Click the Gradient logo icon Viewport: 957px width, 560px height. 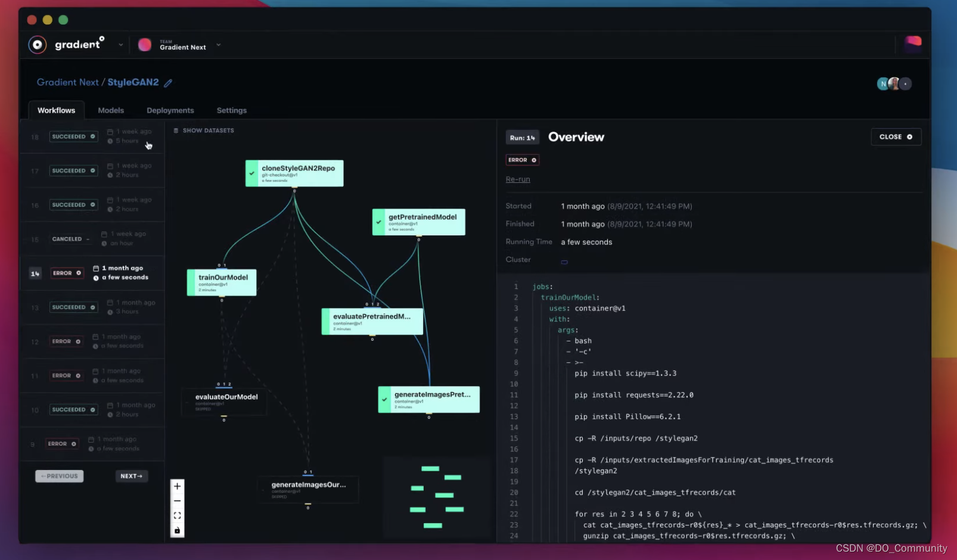tap(38, 45)
